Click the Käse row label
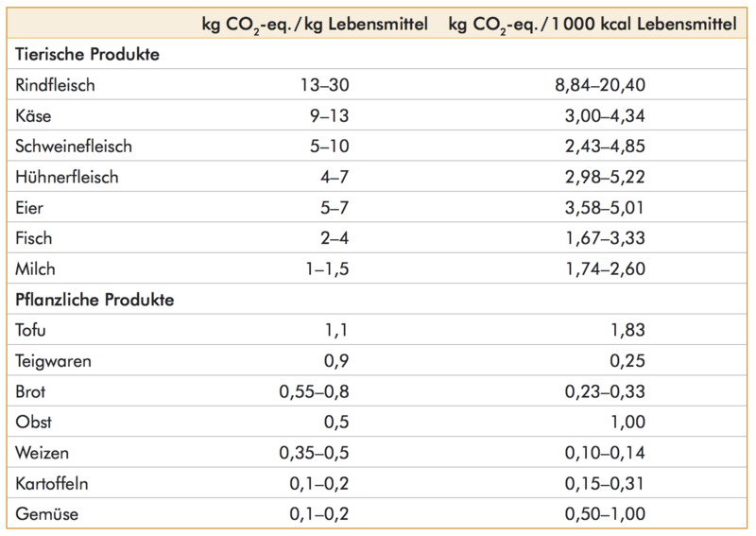Image resolution: width=756 pixels, height=536 pixels. tap(35, 116)
